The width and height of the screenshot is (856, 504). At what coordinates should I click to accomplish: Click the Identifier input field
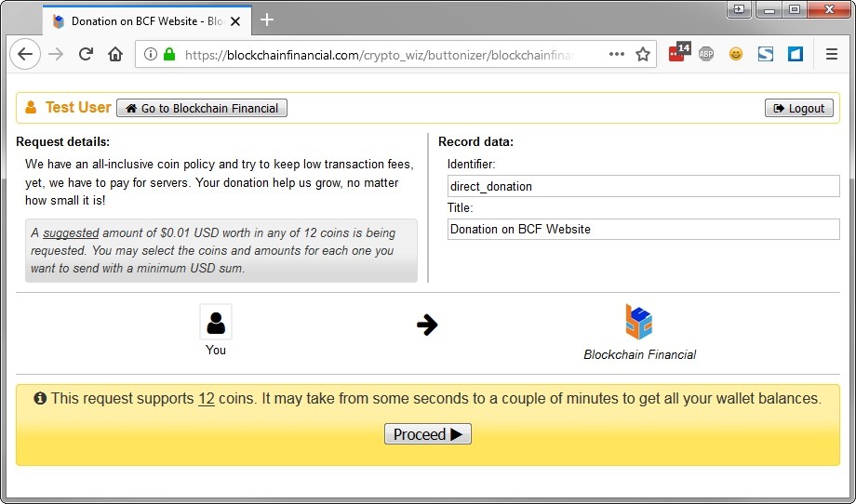(x=642, y=186)
